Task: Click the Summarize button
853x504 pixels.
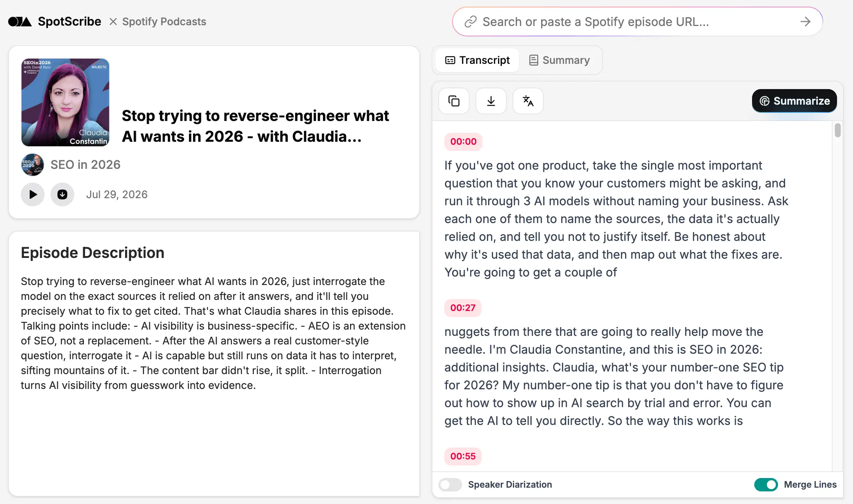Action: point(794,101)
